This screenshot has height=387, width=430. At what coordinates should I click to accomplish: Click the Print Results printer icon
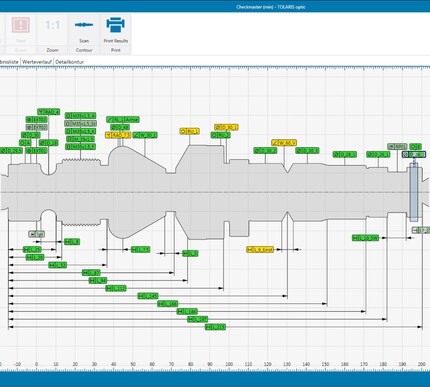(x=115, y=25)
